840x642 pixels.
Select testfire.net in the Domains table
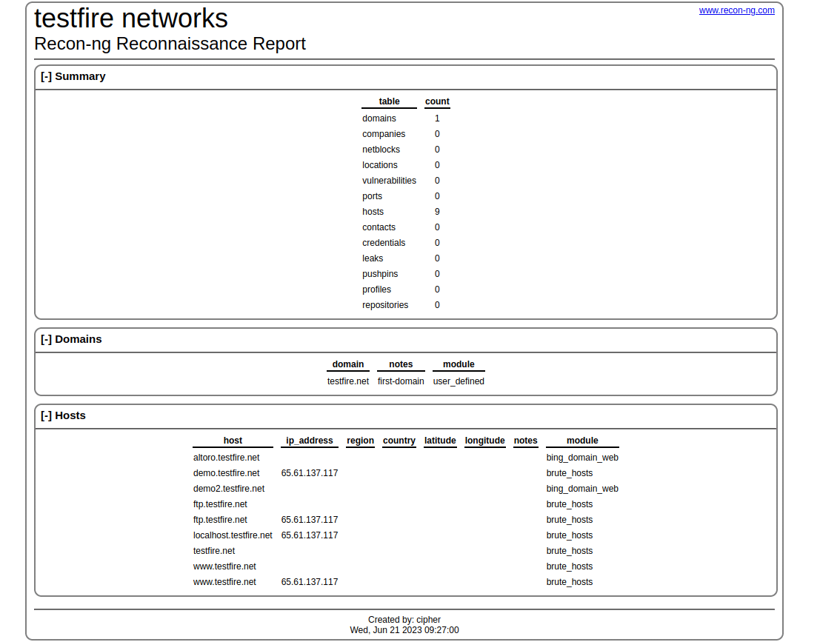pos(347,381)
